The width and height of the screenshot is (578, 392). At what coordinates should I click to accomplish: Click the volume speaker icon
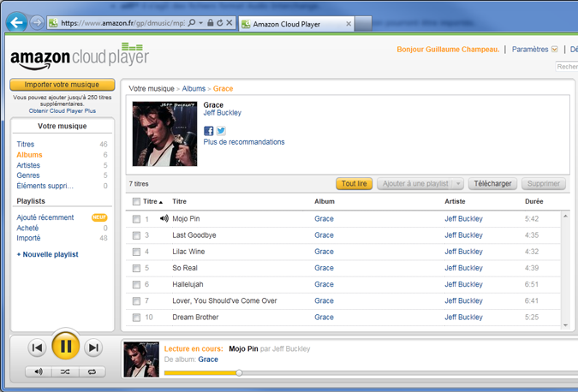click(38, 372)
